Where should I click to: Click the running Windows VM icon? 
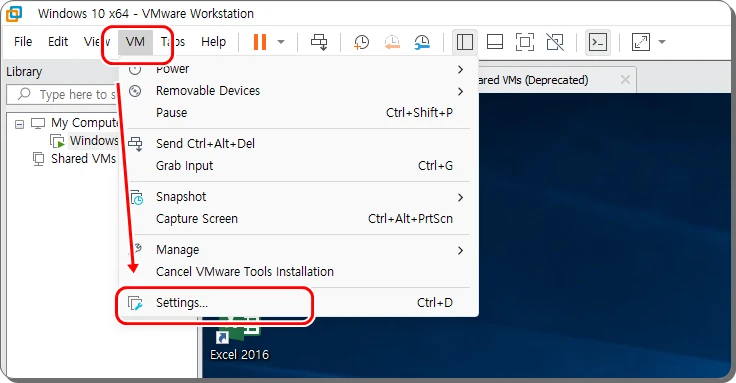57,141
